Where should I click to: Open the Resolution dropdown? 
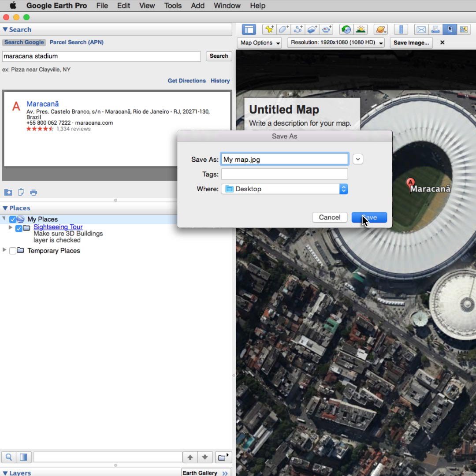[336, 42]
